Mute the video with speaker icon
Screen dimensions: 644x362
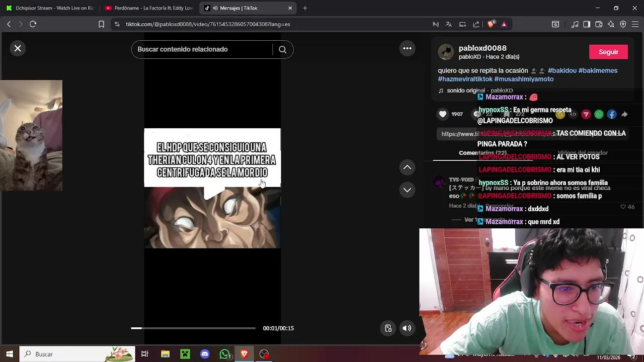point(407,328)
